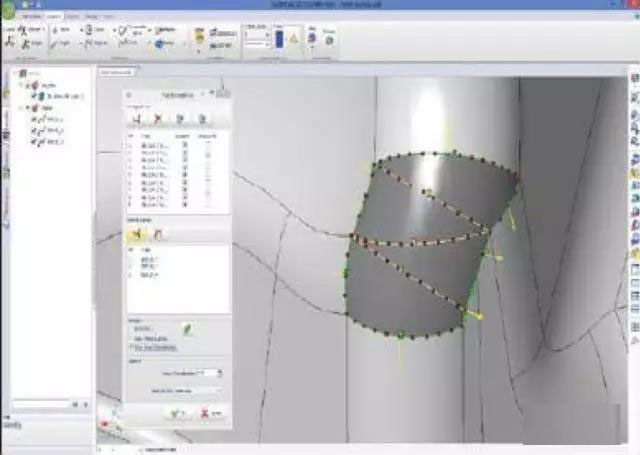Click the purple icon in the ribbon
The image size is (640, 455).
coord(311,38)
